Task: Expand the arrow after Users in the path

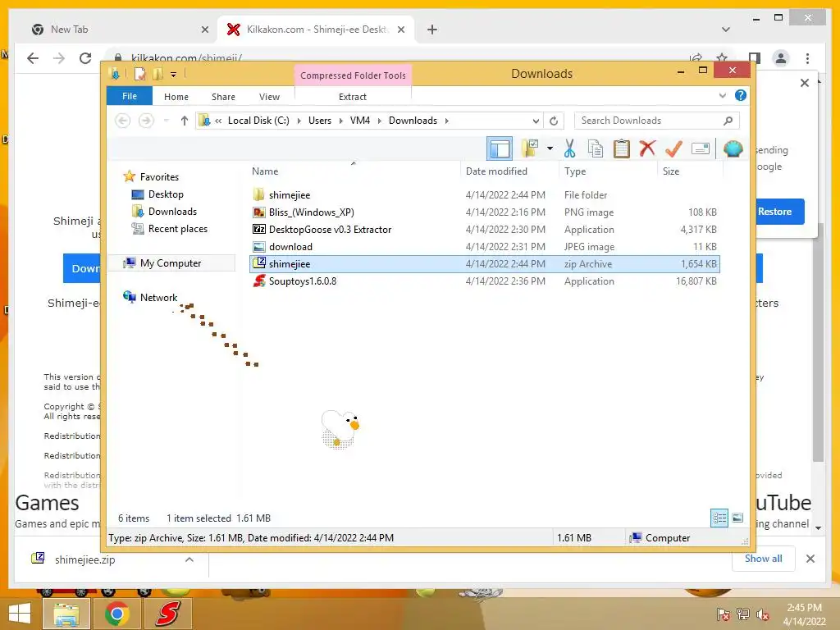Action: pos(340,121)
